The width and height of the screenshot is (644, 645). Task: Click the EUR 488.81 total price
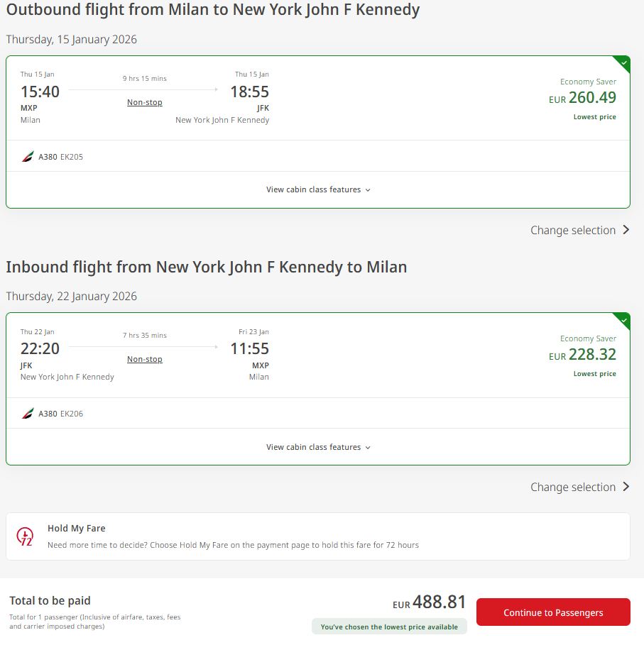click(x=430, y=603)
